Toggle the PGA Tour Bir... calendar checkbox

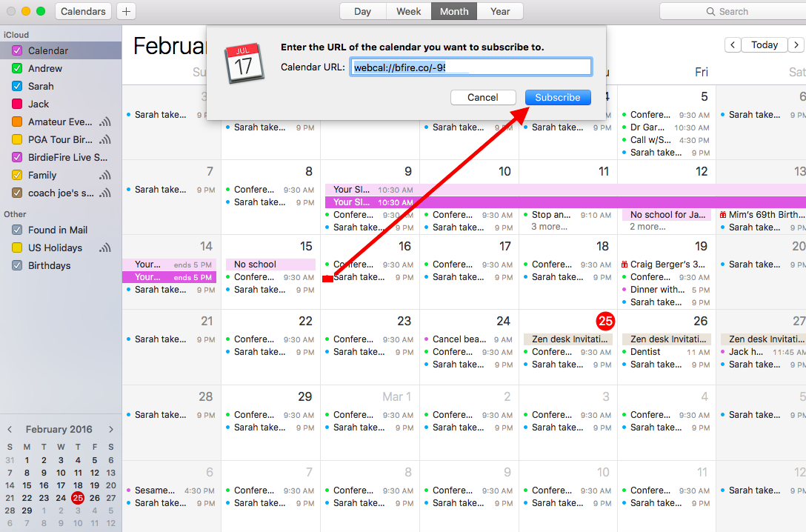click(17, 139)
